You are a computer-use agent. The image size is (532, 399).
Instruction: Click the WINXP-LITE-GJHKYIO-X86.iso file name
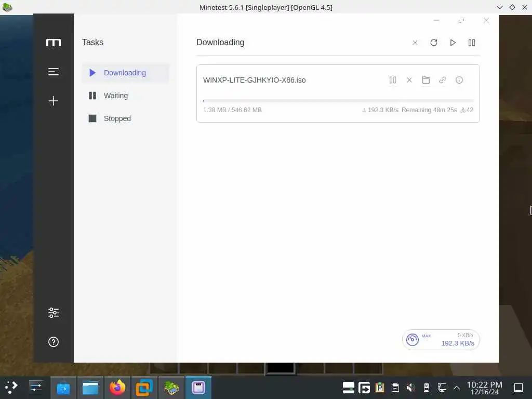pos(255,80)
